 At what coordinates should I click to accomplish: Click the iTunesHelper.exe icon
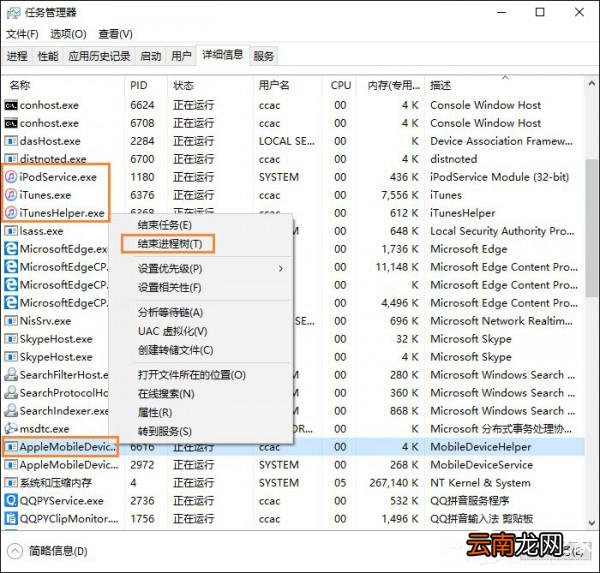[11, 213]
